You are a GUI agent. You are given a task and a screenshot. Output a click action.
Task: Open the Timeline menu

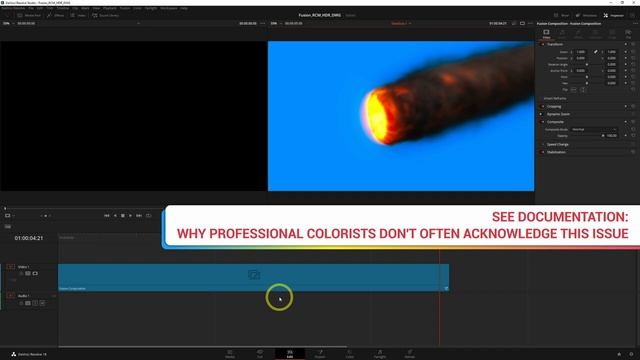pos(63,8)
